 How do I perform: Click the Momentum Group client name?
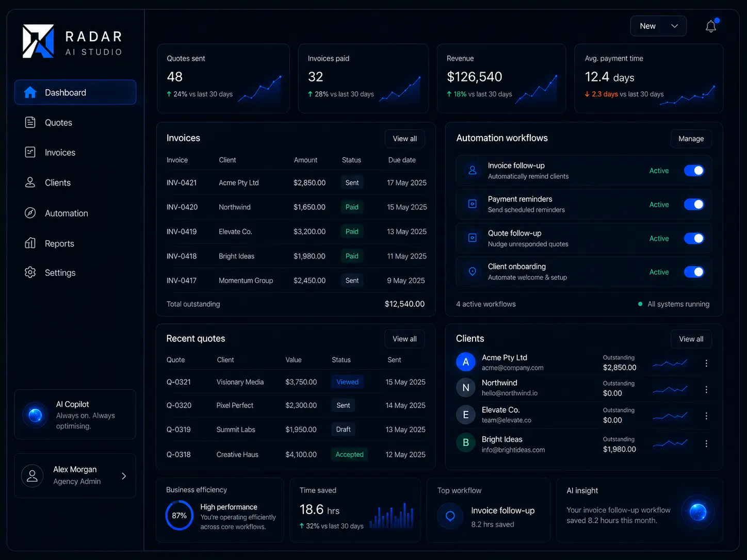tap(246, 281)
